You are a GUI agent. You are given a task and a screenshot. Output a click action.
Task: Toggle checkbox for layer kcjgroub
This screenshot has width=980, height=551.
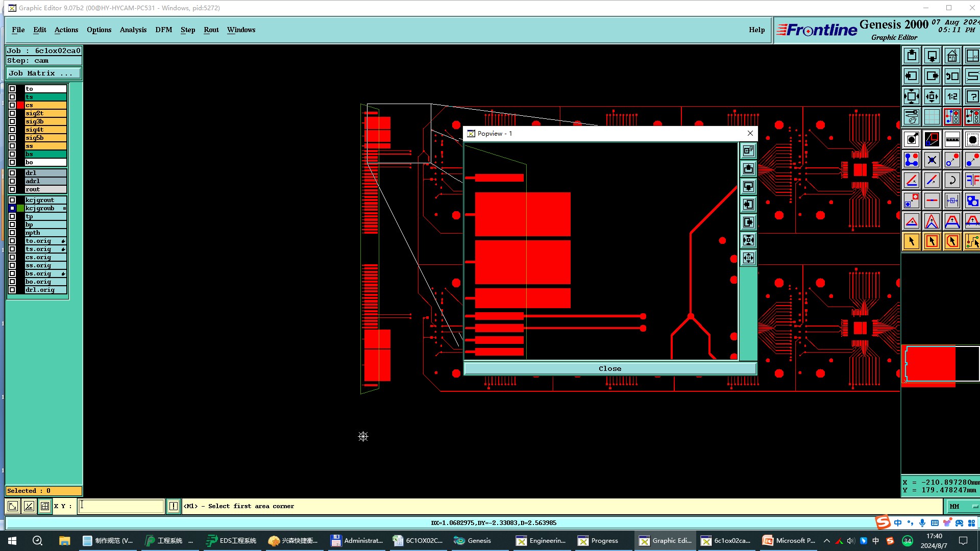(12, 208)
